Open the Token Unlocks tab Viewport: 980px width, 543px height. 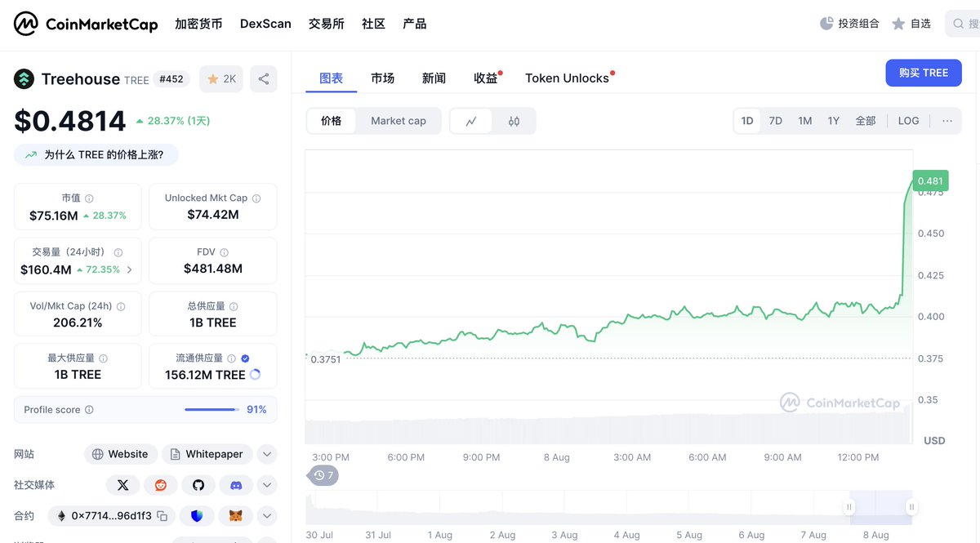click(x=567, y=78)
